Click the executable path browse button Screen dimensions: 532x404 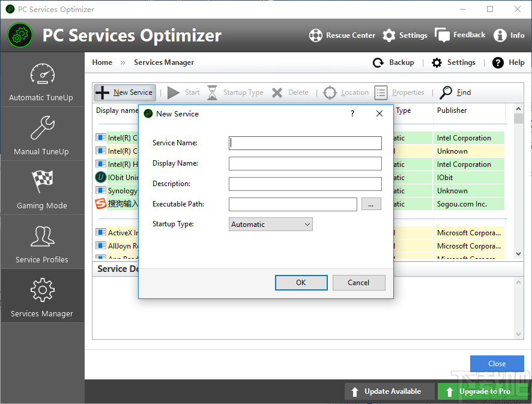pos(371,204)
